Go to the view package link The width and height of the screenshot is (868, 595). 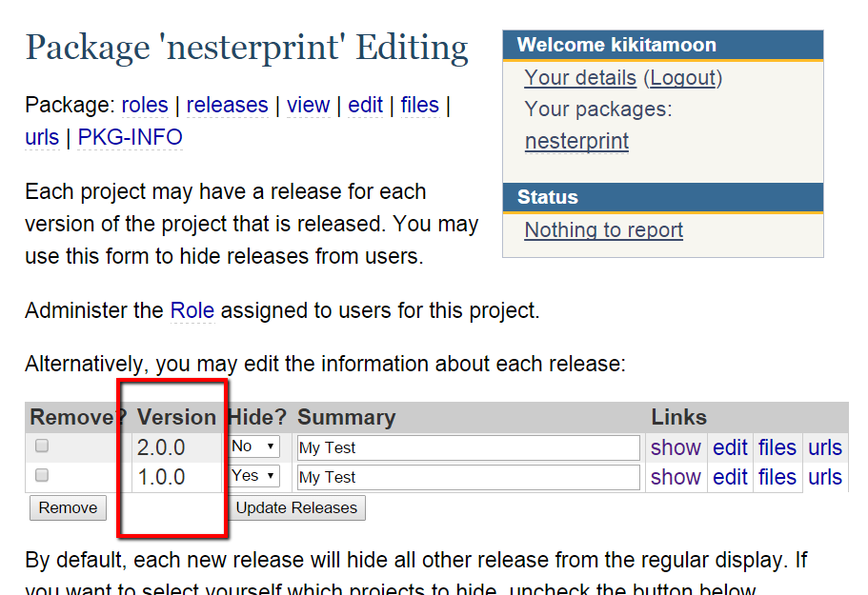tap(309, 105)
